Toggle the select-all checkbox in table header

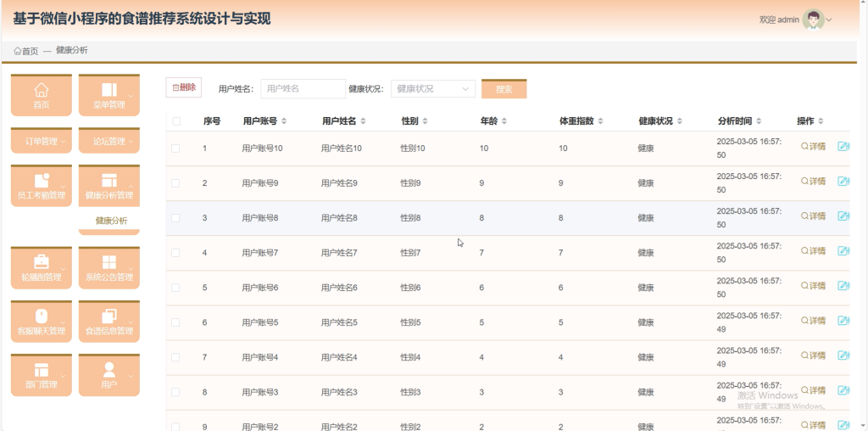(176, 121)
